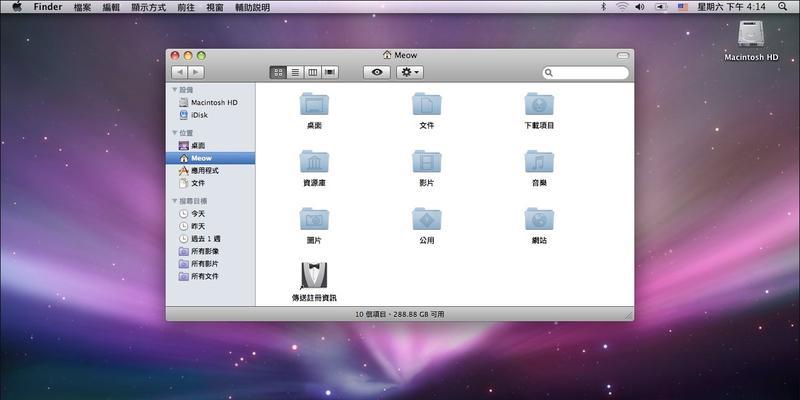Click the Wi-Fi status icon
The height and width of the screenshot is (400, 800).
tap(621, 7)
